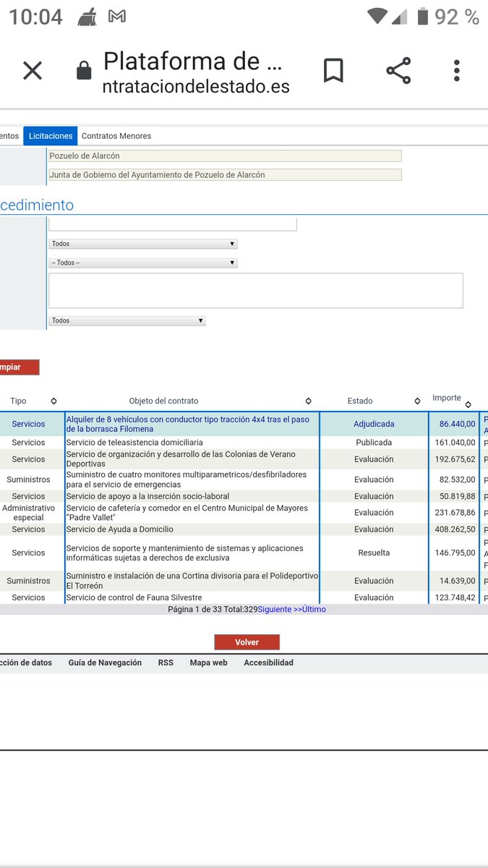
Task: Sort by Importe column arrows
Action: 468,404
